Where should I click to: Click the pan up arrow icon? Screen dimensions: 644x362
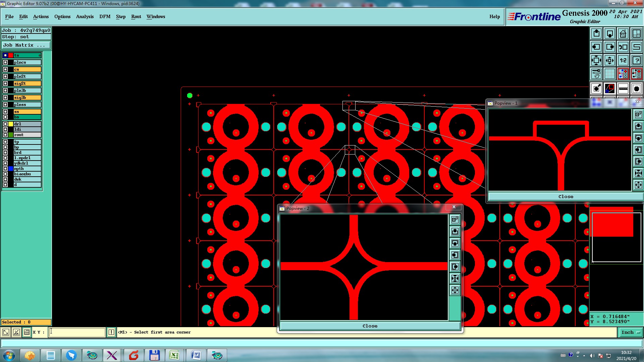pyautogui.click(x=596, y=34)
